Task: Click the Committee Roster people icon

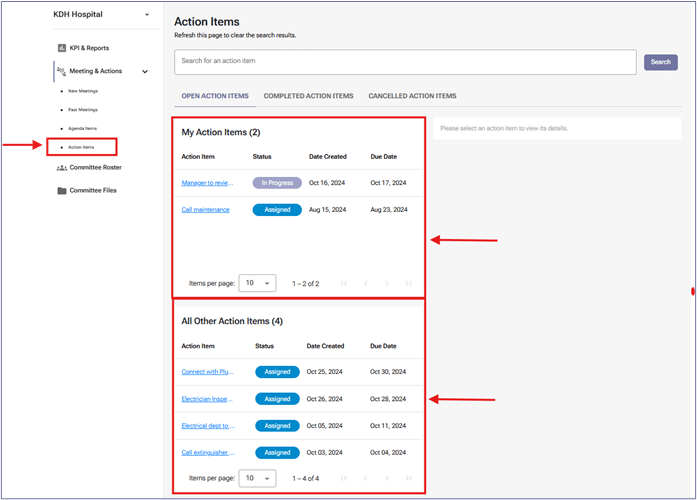Action: (62, 168)
